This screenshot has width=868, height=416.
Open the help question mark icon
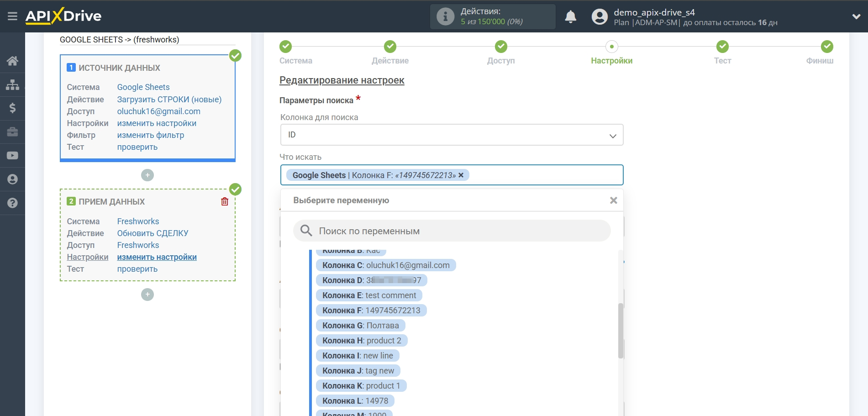(x=12, y=203)
